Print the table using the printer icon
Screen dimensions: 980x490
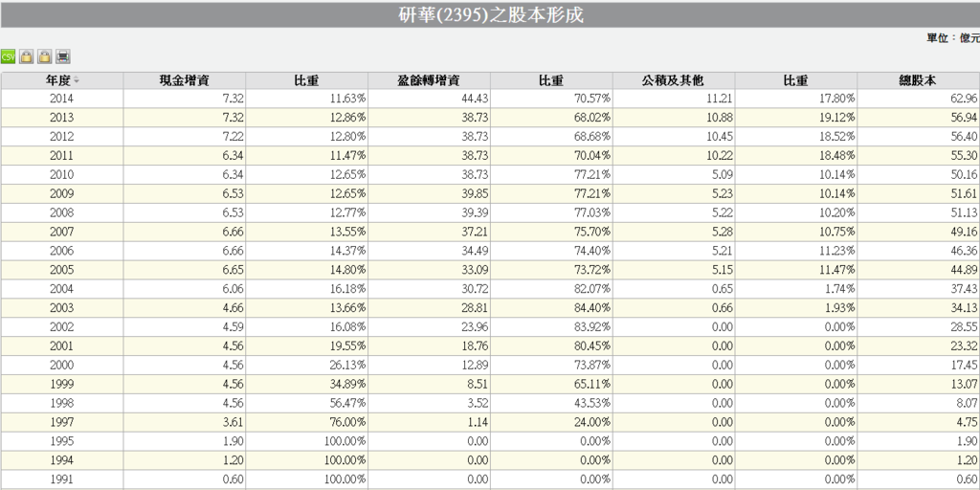pyautogui.click(x=62, y=56)
